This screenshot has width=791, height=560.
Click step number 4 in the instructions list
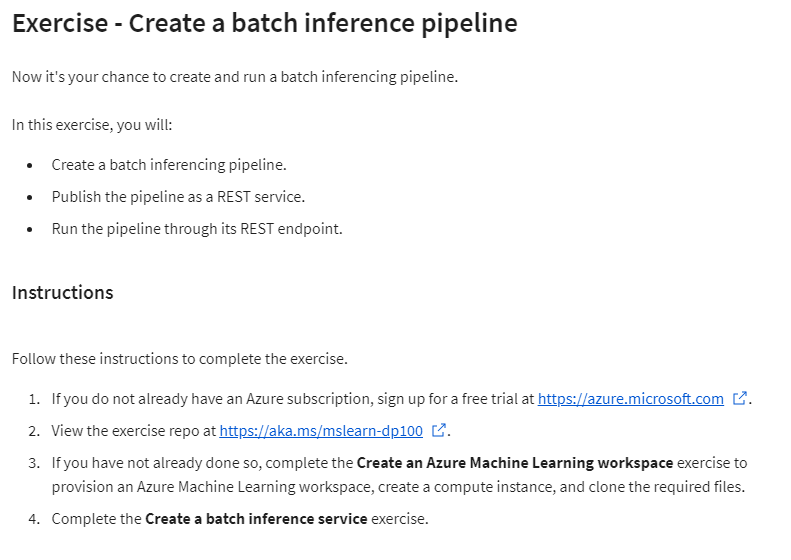tap(33, 519)
